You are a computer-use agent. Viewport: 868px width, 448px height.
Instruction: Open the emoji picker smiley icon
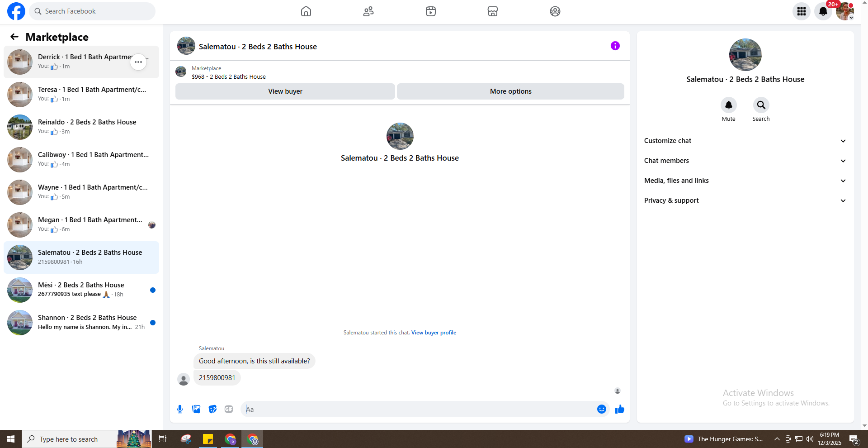602,409
